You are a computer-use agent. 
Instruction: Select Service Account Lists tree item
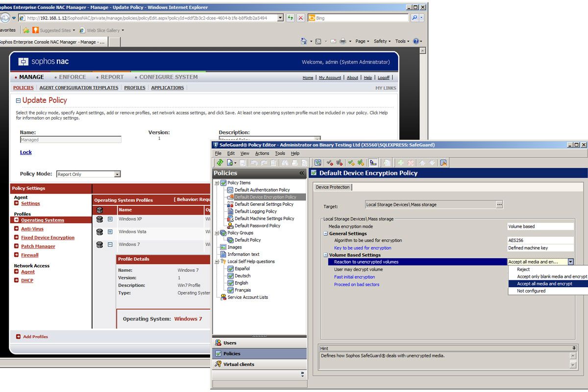click(247, 297)
